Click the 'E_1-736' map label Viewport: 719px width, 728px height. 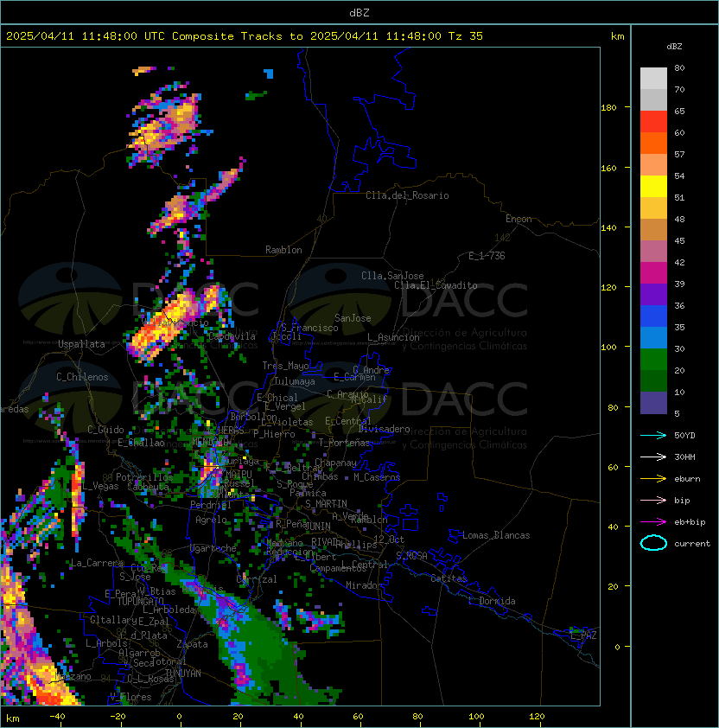coord(487,256)
